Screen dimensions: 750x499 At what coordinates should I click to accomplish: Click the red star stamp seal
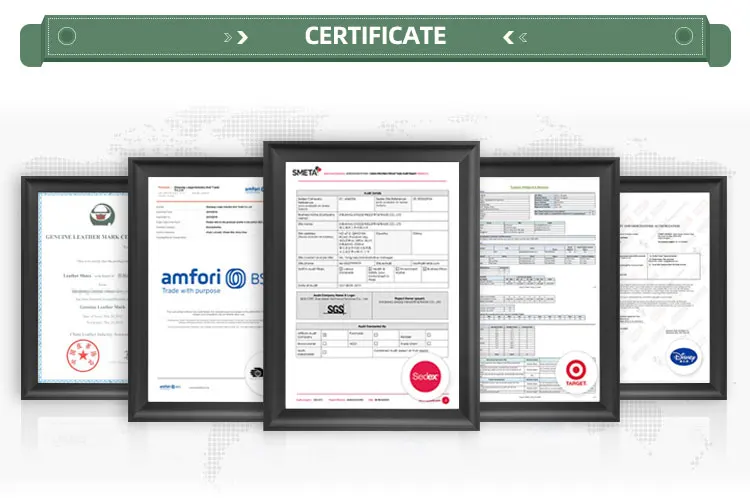coord(83,355)
